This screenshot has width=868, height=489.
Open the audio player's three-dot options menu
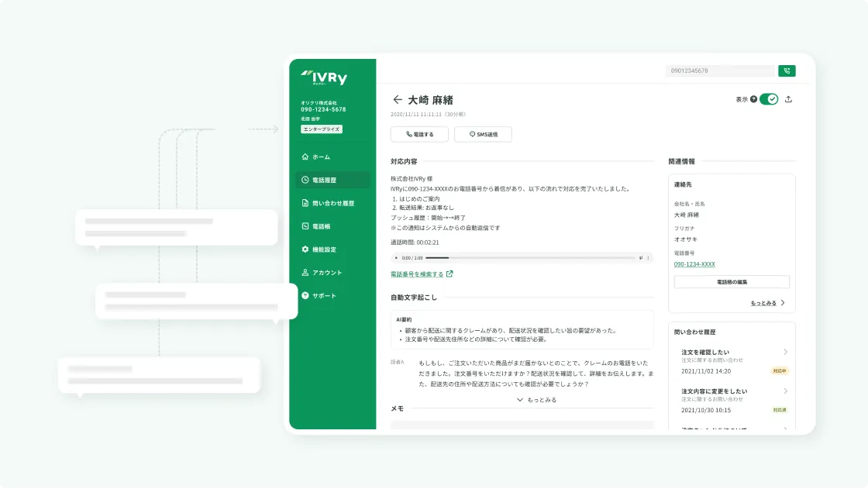(x=648, y=257)
